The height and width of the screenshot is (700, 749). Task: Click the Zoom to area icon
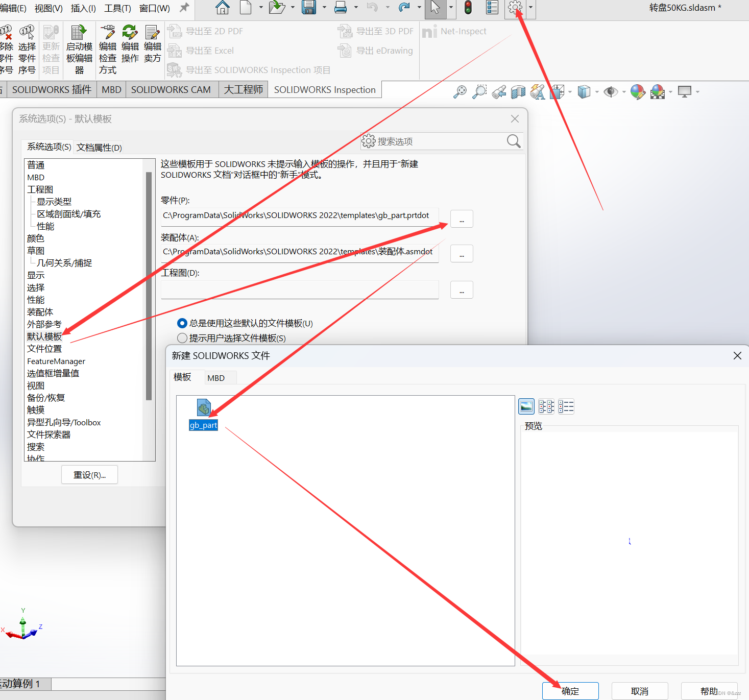(x=479, y=92)
